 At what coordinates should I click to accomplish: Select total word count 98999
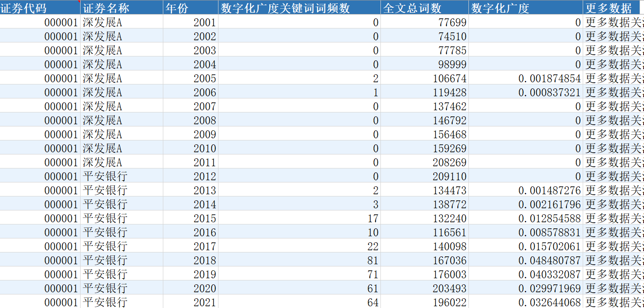pos(425,64)
